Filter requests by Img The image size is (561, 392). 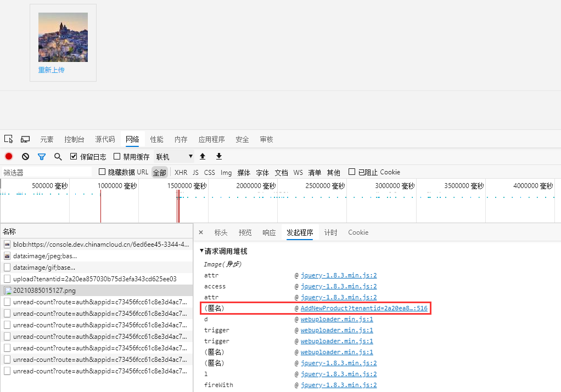click(226, 172)
